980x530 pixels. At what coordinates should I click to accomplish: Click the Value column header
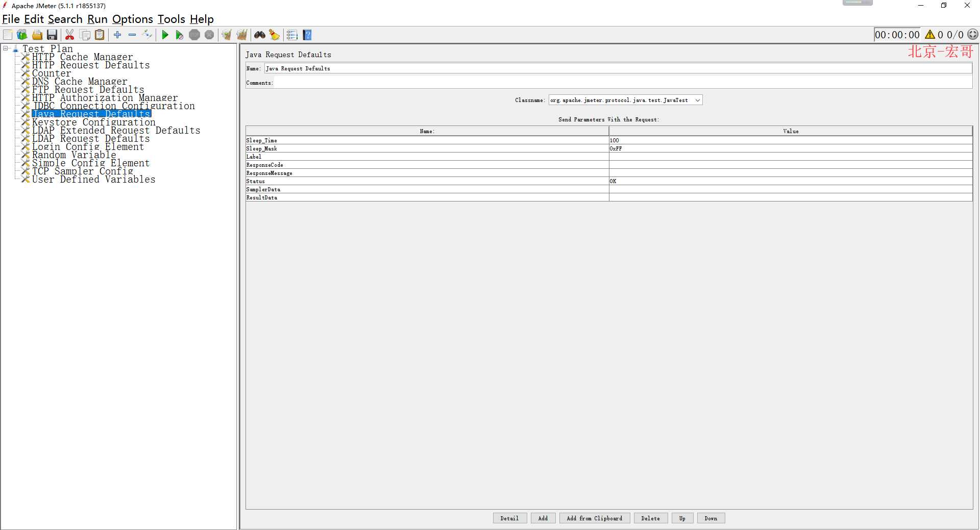(791, 131)
